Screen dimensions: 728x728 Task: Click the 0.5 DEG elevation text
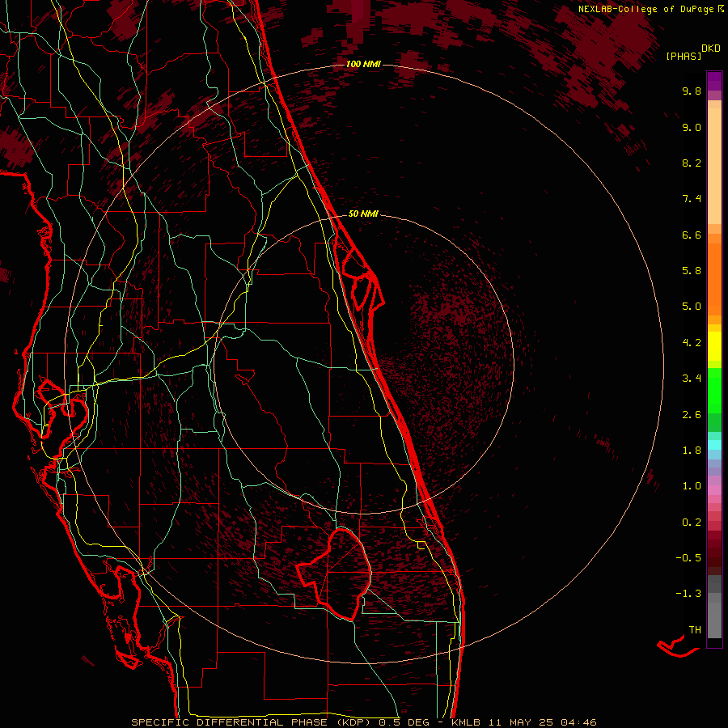click(x=404, y=722)
